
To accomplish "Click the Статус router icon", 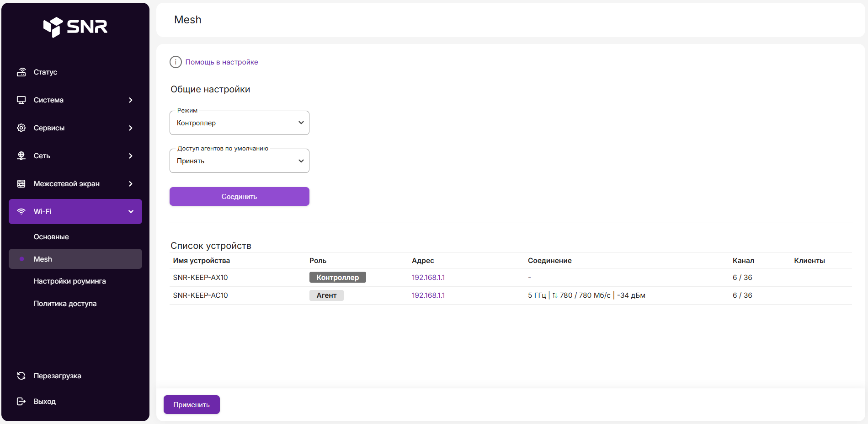I will tap(21, 72).
